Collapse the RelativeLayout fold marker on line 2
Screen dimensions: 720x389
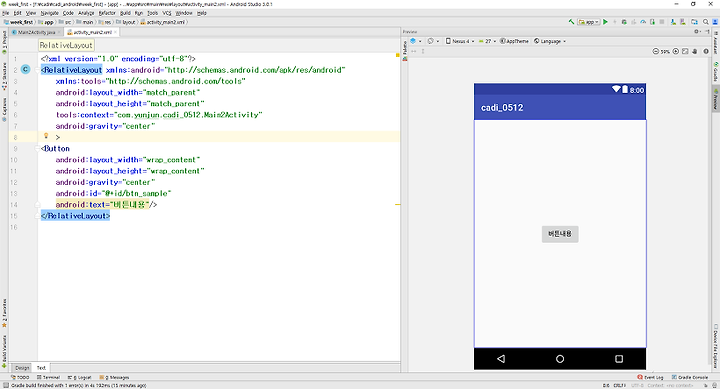[x=38, y=70]
